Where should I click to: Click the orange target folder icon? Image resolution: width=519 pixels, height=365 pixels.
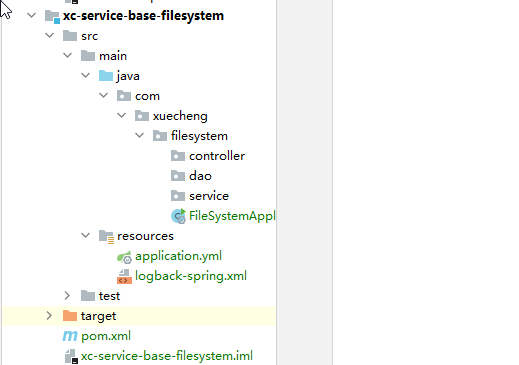[x=70, y=316]
